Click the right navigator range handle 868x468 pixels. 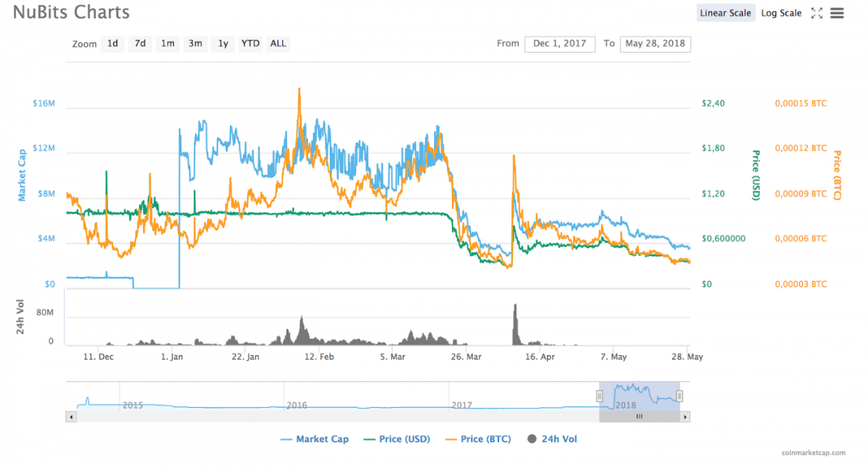tap(679, 396)
